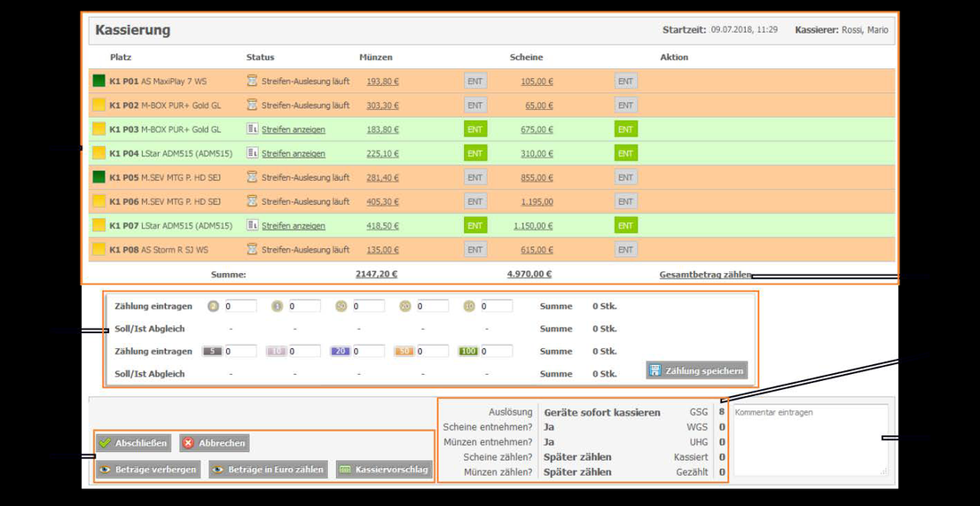The height and width of the screenshot is (506, 980).
Task: Save the count with Zählung speichern
Action: [x=697, y=370]
